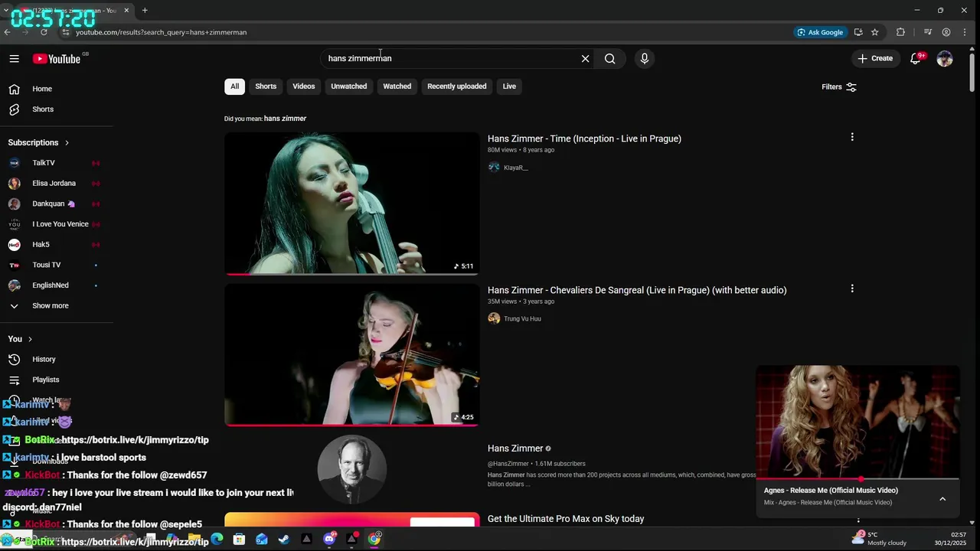Seek the miniplayer progress bar
Viewport: 980px width, 551px height.
pyautogui.click(x=857, y=479)
